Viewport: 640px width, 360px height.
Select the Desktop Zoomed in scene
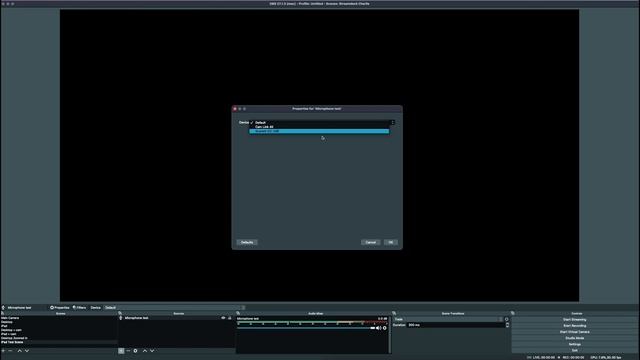(59, 338)
